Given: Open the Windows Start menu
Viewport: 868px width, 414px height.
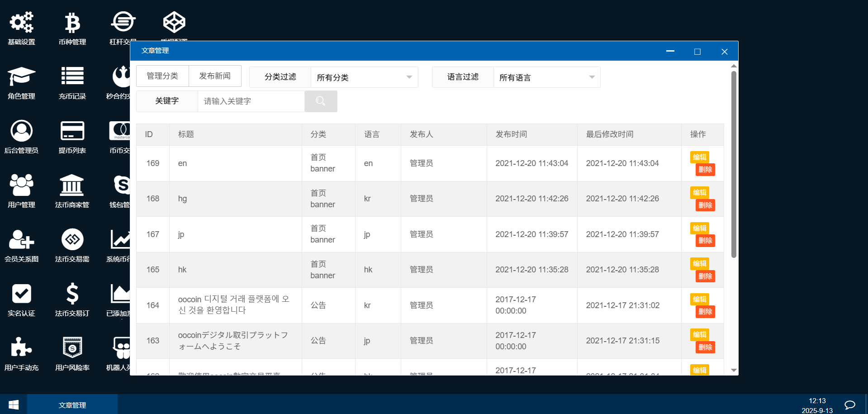Looking at the screenshot, I should [14, 404].
